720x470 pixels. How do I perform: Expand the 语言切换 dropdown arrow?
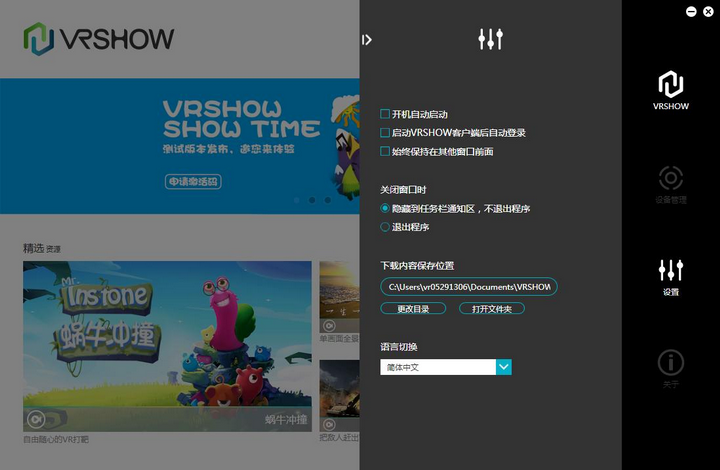[x=504, y=367]
